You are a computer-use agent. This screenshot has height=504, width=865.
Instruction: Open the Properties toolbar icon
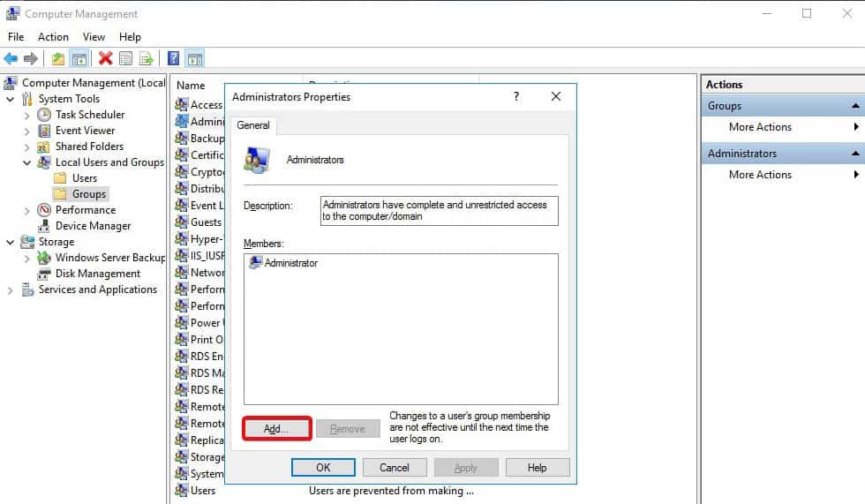point(125,58)
